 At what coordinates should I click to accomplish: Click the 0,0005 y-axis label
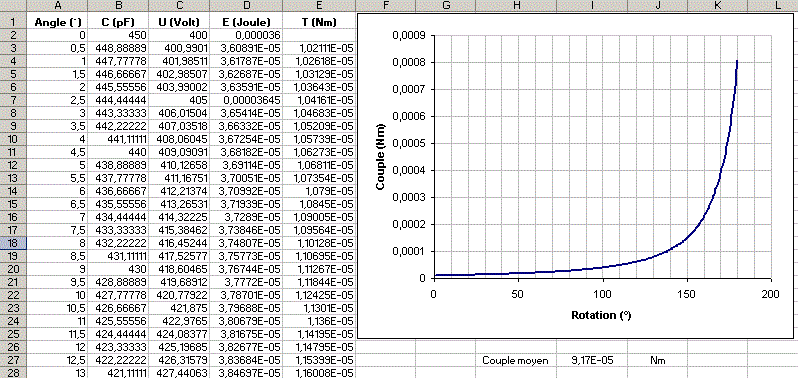click(409, 143)
